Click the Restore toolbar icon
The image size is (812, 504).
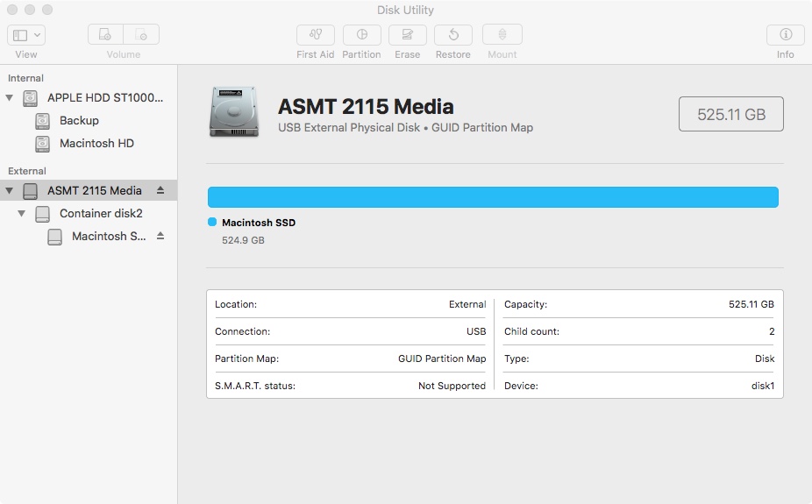tap(453, 35)
